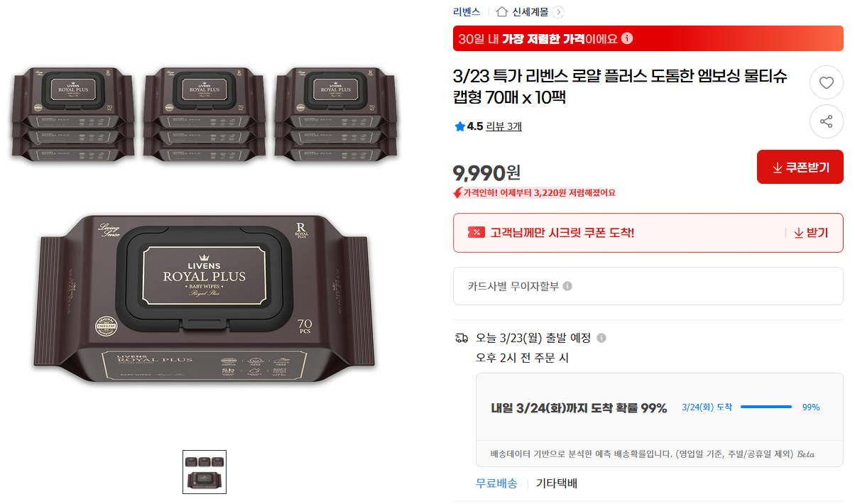
Task: Select the product thumbnail below main image
Action: pos(205,472)
